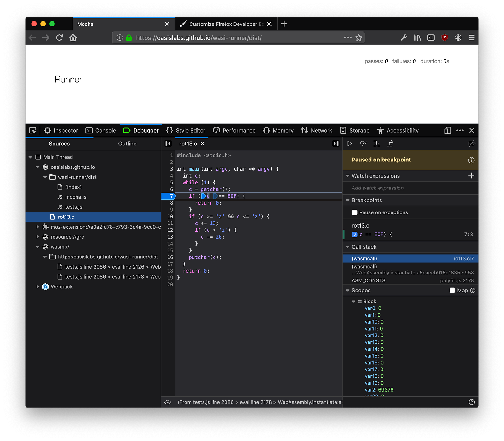Click the element picker icon
The width and height of the screenshot is (504, 441).
point(33,130)
